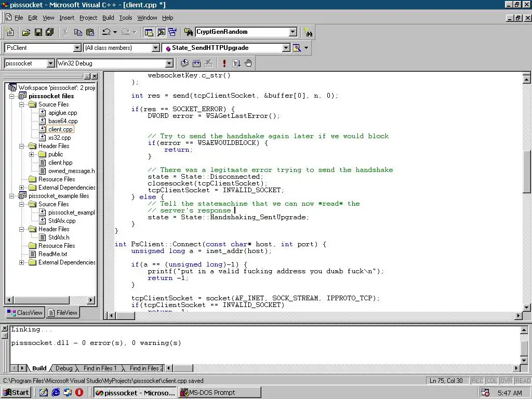Select base64.cpp in the file tree
Screen dimensions: 532x399
63,121
